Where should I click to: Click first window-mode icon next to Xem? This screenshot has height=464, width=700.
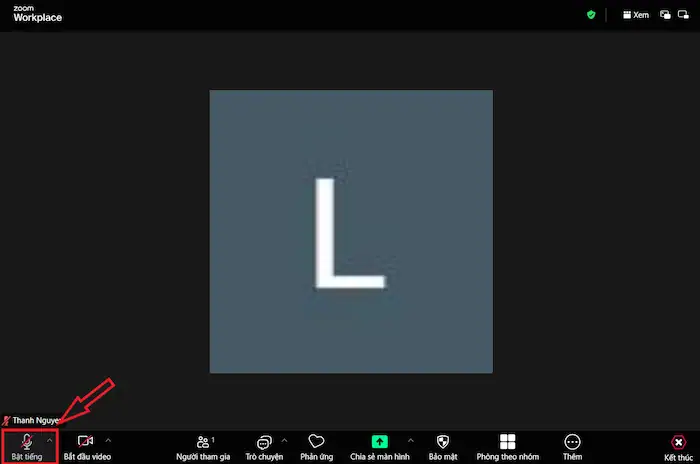(665, 15)
